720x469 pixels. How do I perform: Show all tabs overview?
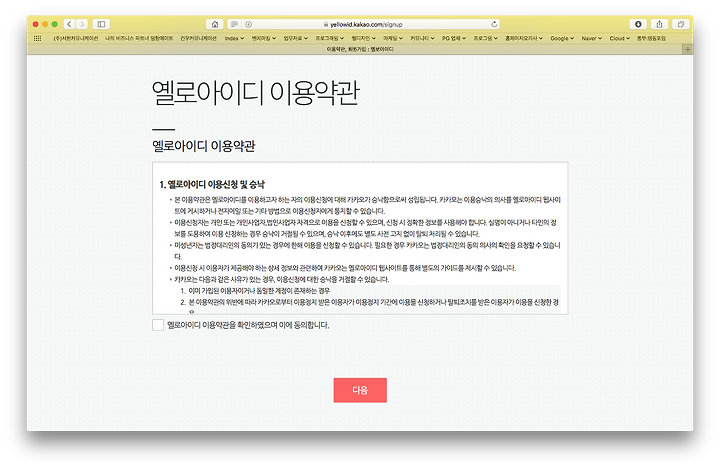(681, 24)
